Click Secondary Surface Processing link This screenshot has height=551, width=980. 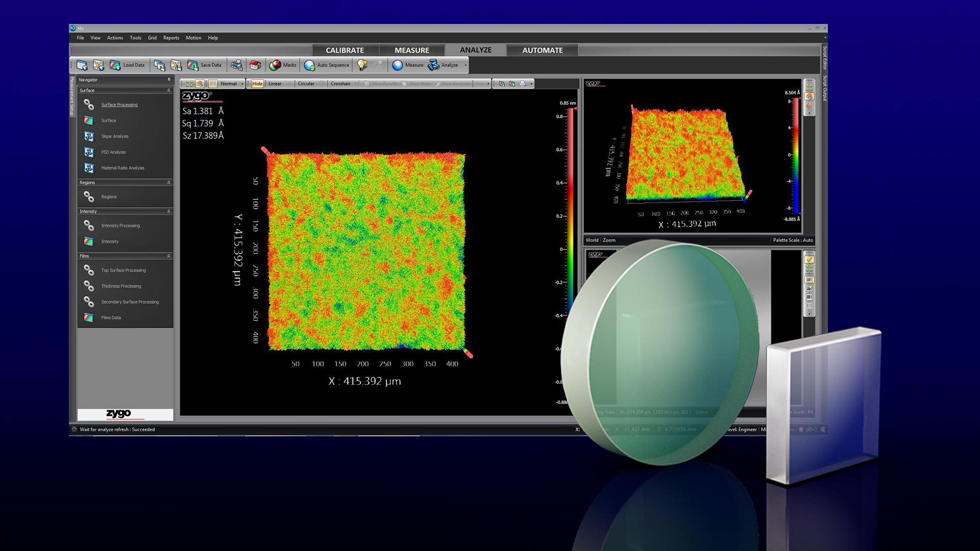(130, 302)
